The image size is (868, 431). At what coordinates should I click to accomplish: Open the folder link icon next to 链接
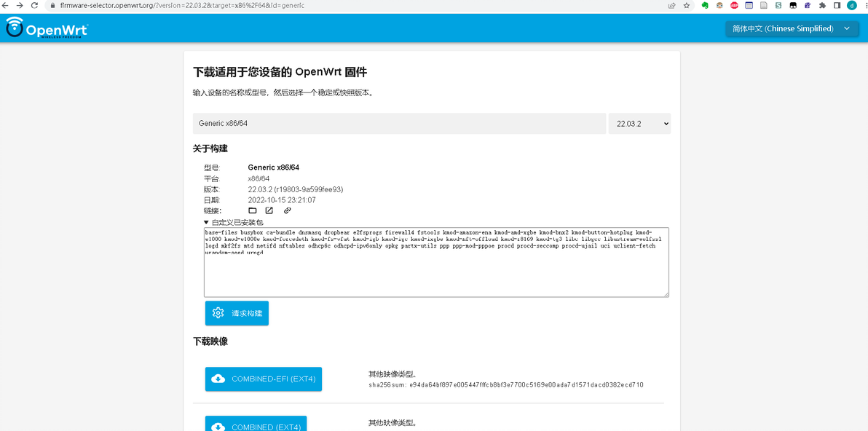coord(253,211)
